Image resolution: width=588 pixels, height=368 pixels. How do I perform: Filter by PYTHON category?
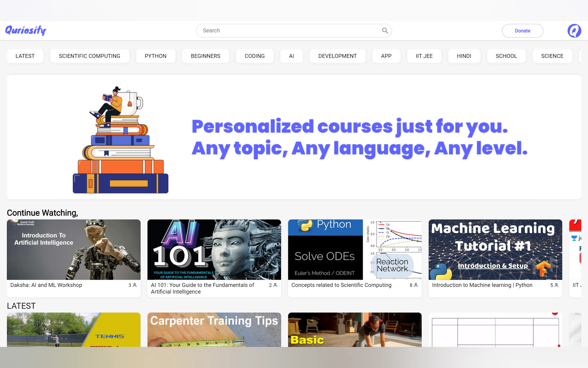[155, 56]
